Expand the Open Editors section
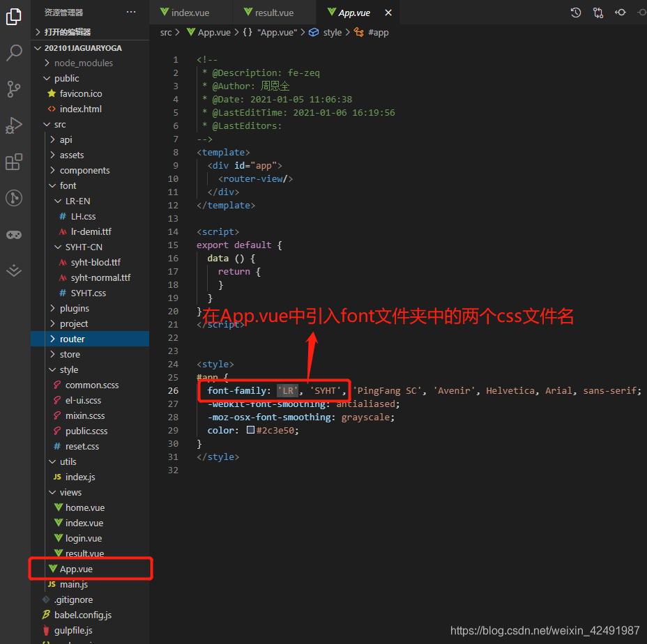This screenshot has height=644, width=647. (89, 32)
